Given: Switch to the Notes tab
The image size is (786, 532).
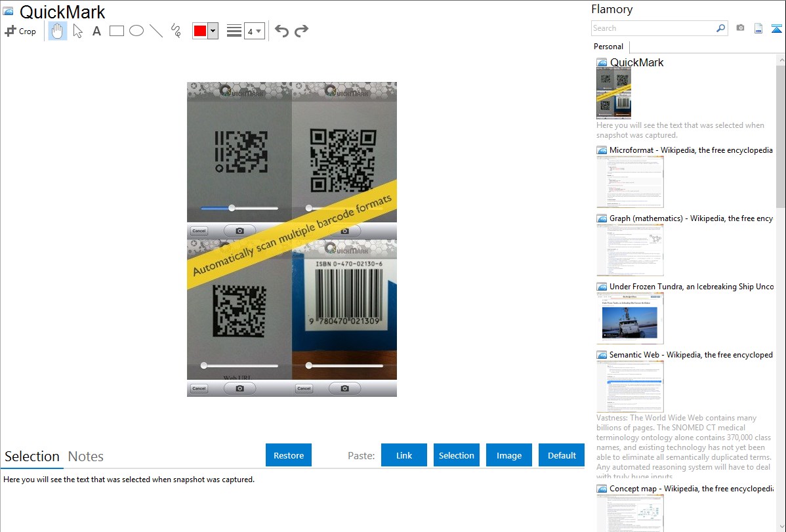Looking at the screenshot, I should 86,457.
